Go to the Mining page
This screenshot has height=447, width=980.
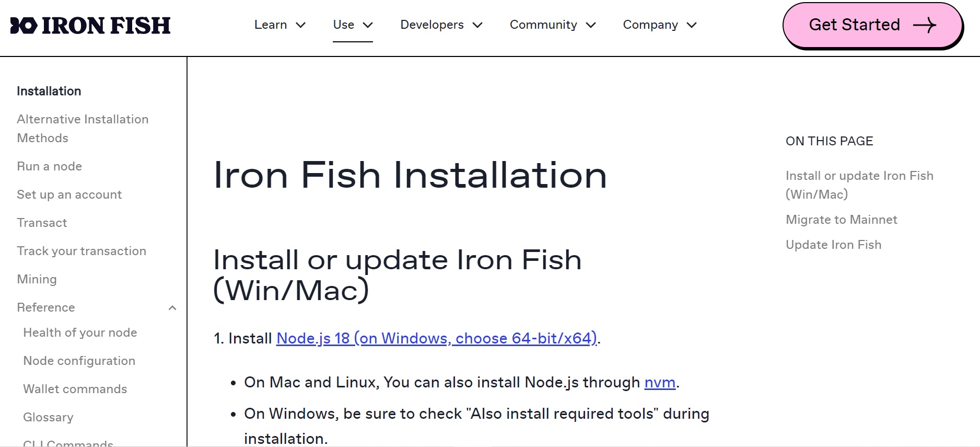tap(37, 279)
